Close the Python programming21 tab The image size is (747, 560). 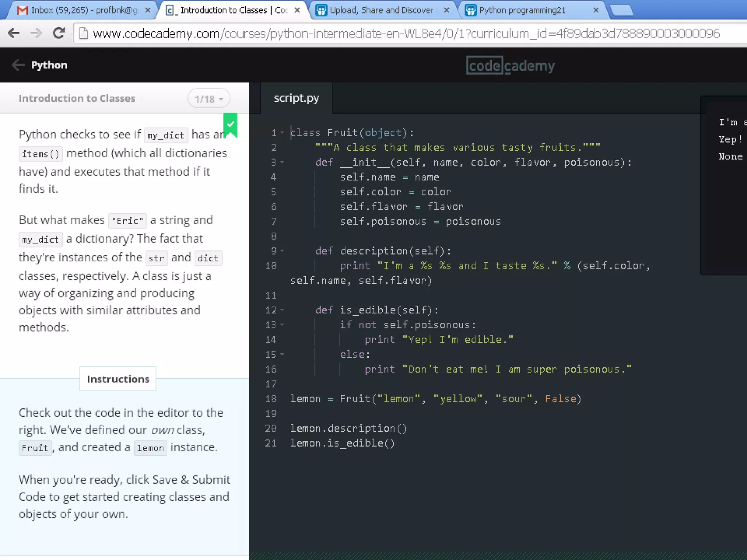click(596, 10)
